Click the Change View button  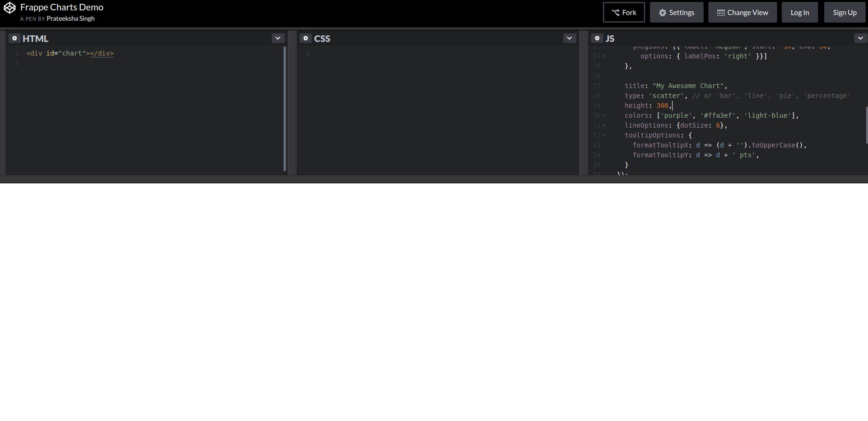click(743, 12)
